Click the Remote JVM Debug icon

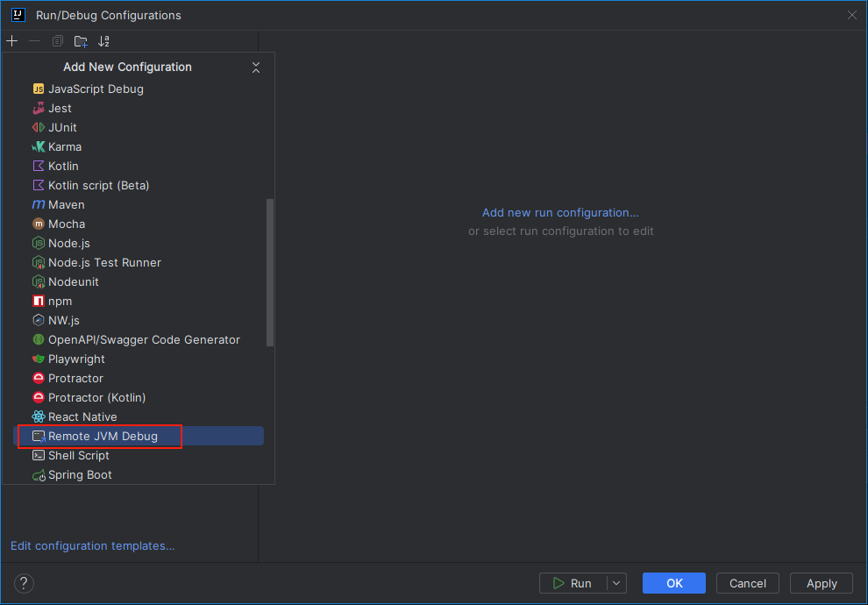pos(39,436)
